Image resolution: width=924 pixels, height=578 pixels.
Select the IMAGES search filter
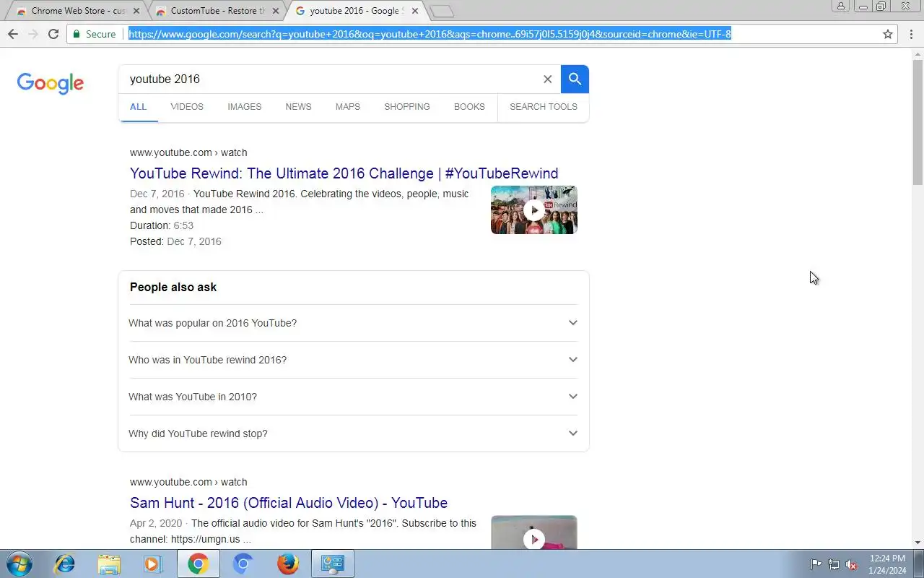(245, 107)
